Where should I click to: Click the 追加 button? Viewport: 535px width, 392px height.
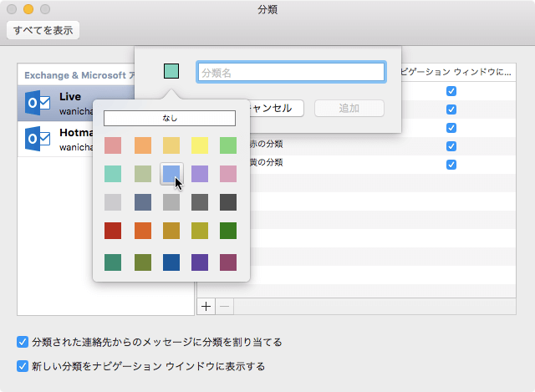click(349, 108)
